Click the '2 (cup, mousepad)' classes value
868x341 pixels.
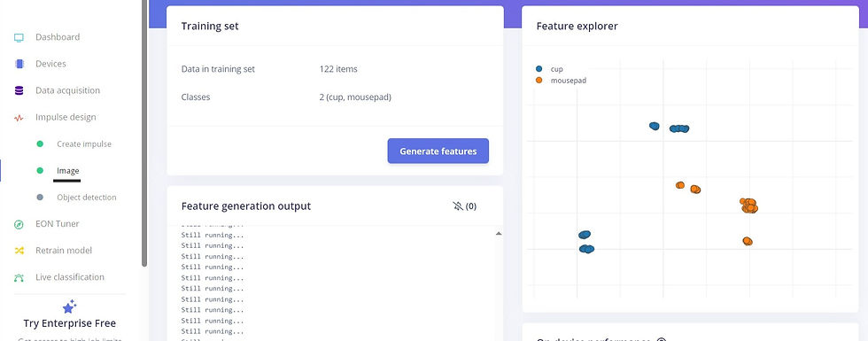coord(355,97)
